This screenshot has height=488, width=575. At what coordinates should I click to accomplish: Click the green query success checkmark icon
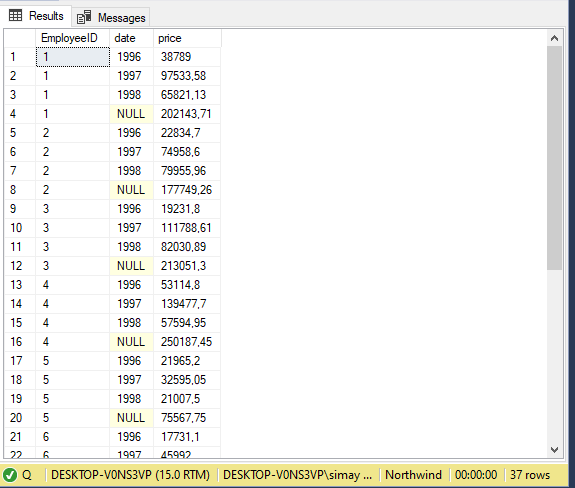click(10, 475)
